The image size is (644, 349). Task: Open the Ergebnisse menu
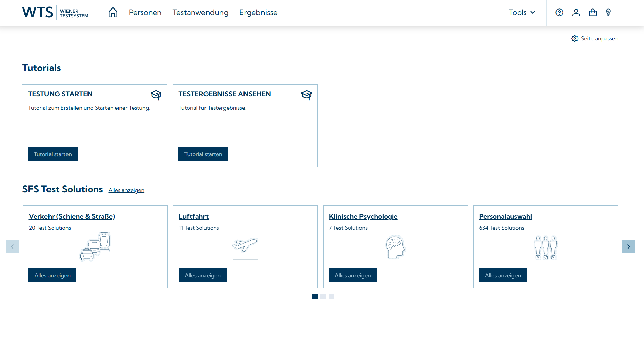[258, 13]
